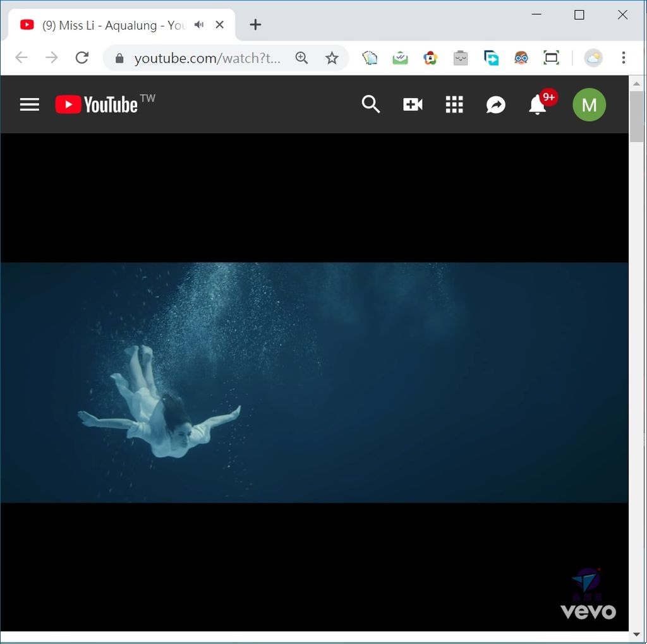
Task: Open Chrome three-dot menu
Action: click(624, 57)
